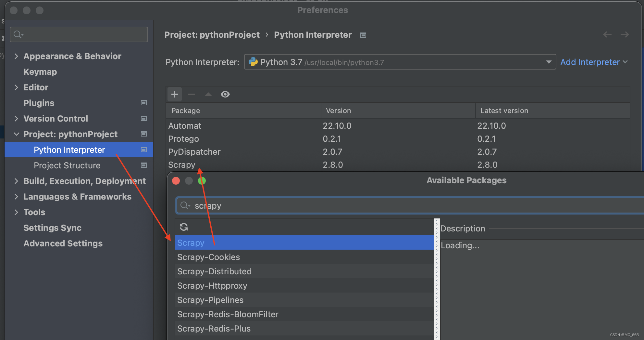Click the Project: pythonProject breadcrumb

pos(212,35)
